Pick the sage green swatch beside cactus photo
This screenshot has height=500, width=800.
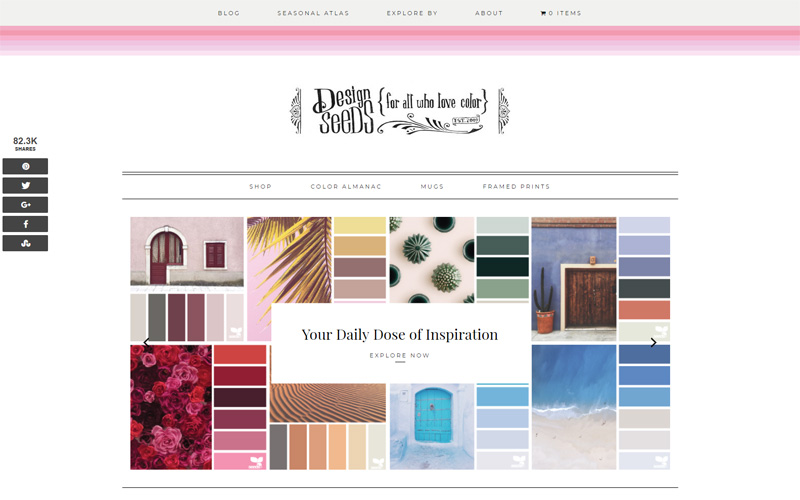click(x=503, y=289)
